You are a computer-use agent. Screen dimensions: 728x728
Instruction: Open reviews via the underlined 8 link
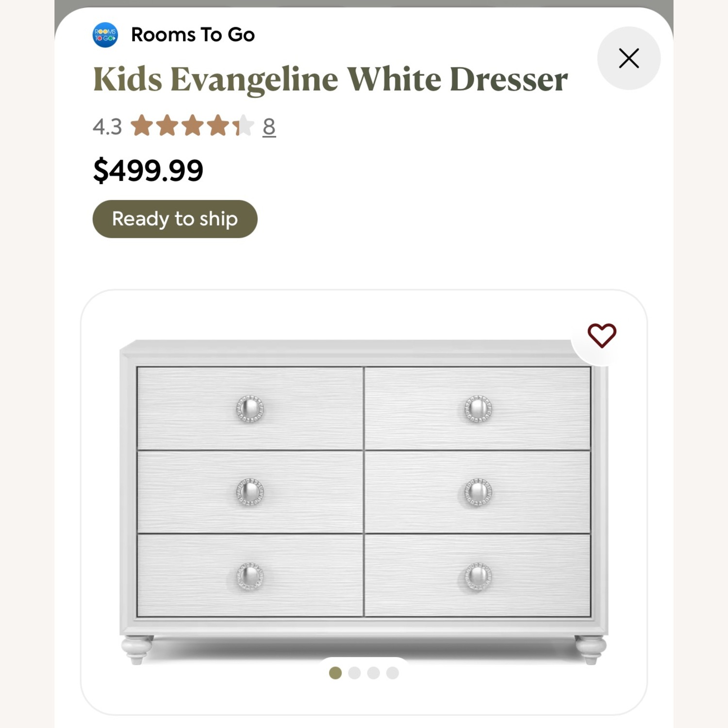[269, 127]
